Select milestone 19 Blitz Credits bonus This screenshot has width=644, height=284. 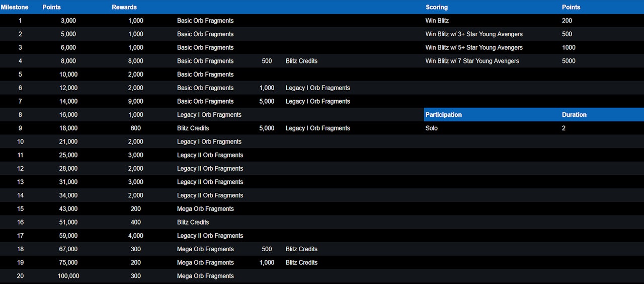pos(301,262)
